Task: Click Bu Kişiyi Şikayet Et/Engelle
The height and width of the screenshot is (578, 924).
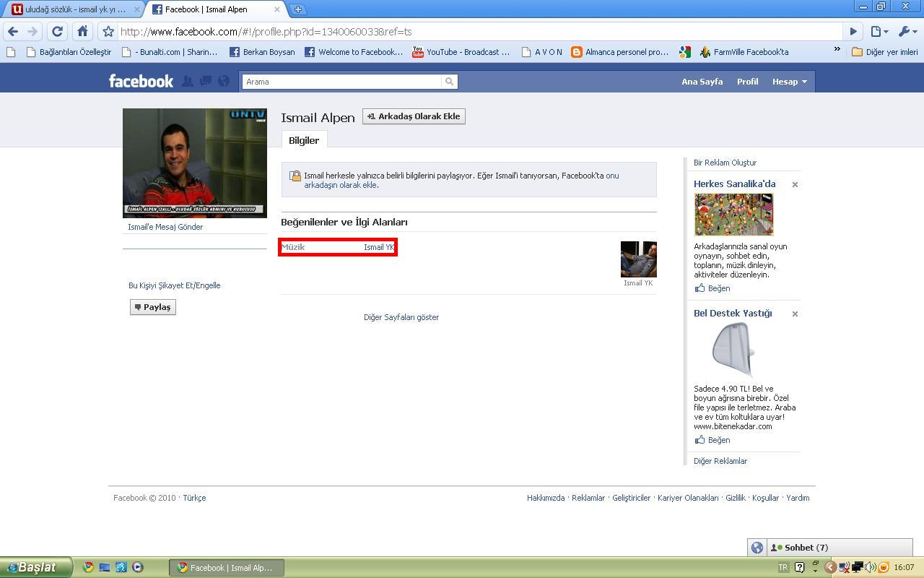Action: coord(174,285)
